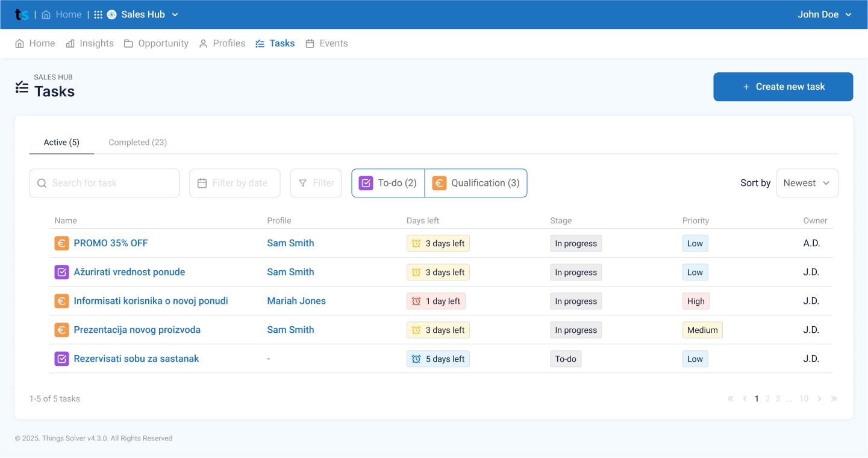Click the Stage column header

click(561, 221)
